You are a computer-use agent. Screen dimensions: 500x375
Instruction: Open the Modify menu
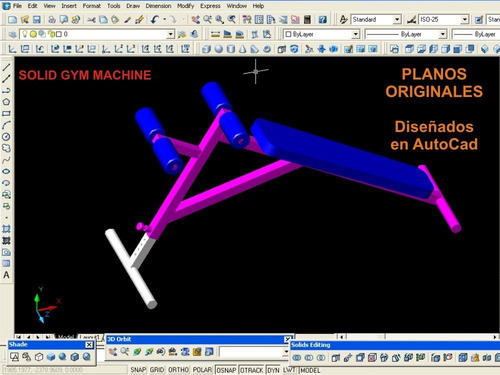point(185,6)
